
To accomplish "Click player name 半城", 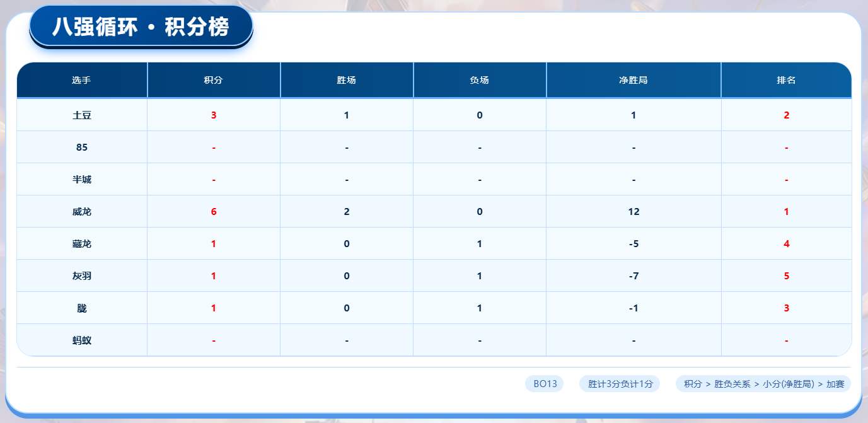I will pyautogui.click(x=82, y=180).
